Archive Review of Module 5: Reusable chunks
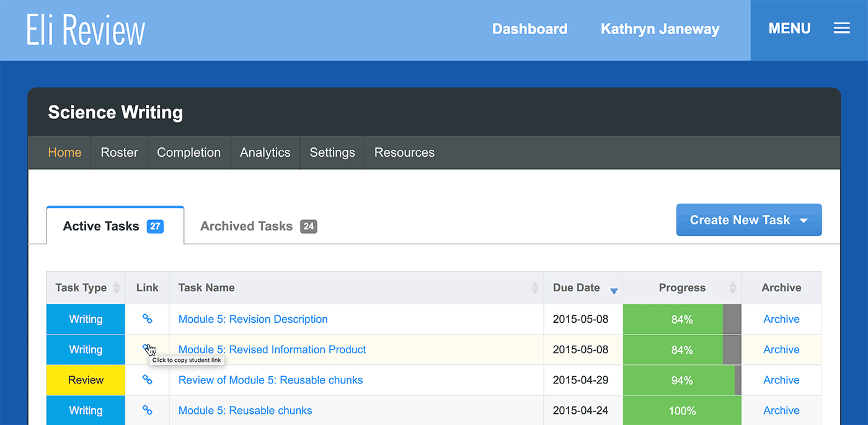 pyautogui.click(x=781, y=380)
